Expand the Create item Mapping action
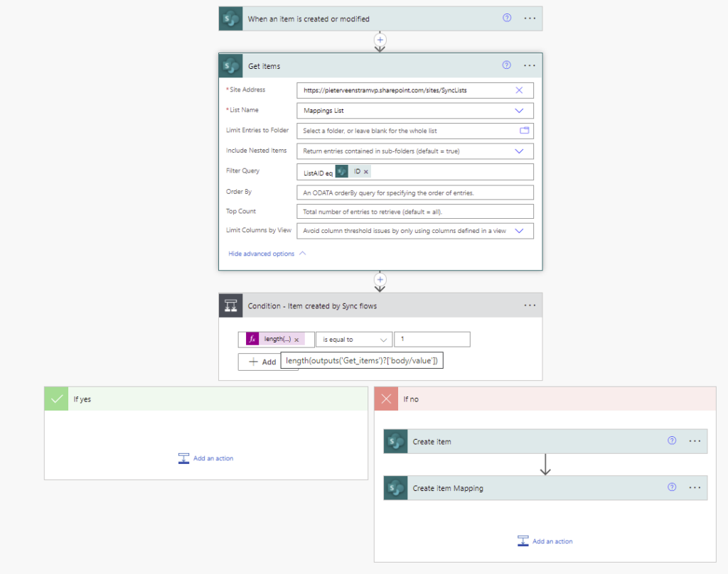728x574 pixels. (x=545, y=488)
